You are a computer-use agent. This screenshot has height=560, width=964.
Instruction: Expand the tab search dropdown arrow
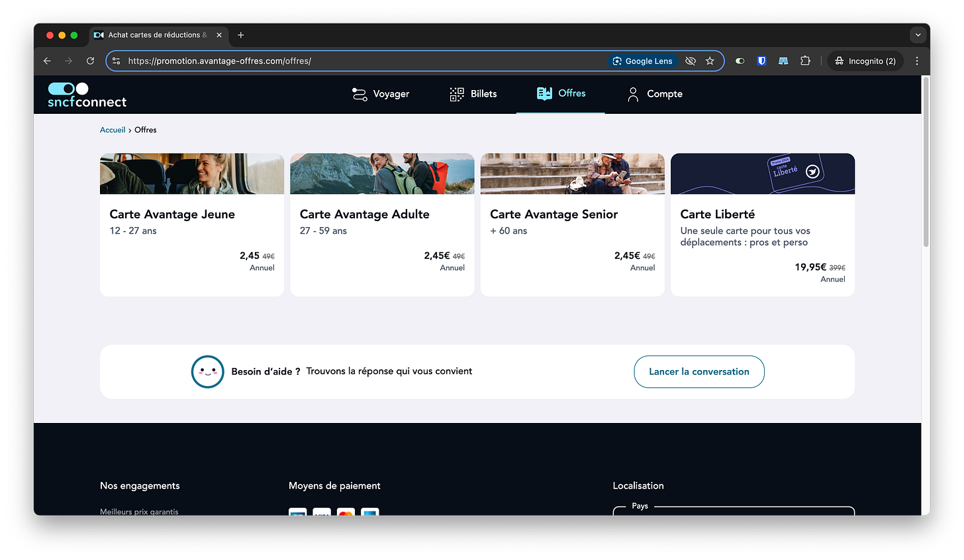click(x=918, y=35)
